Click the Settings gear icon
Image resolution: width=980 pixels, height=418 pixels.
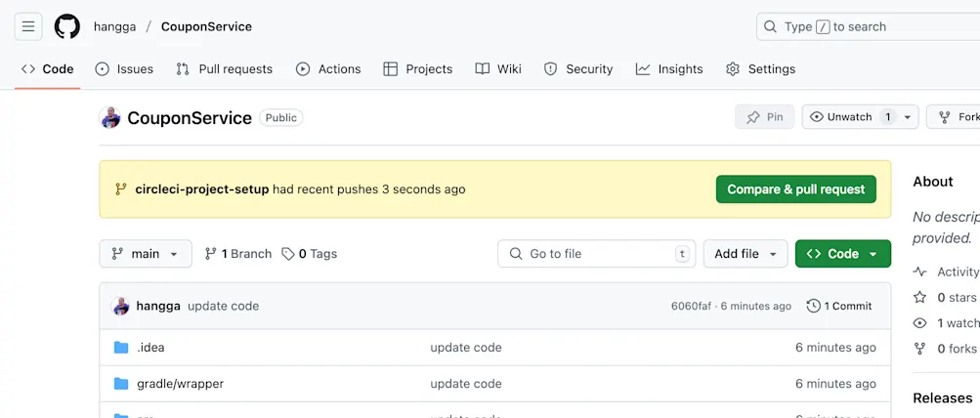[x=733, y=69]
